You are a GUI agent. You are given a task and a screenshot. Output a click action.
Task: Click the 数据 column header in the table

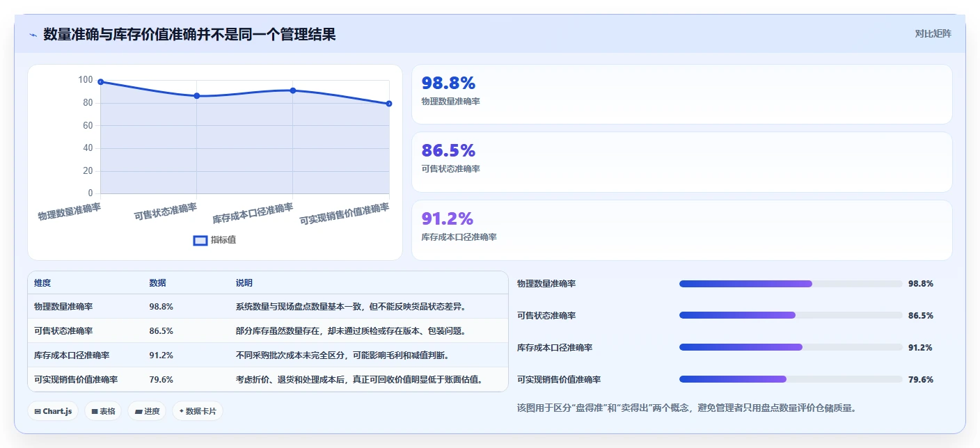coord(158,283)
